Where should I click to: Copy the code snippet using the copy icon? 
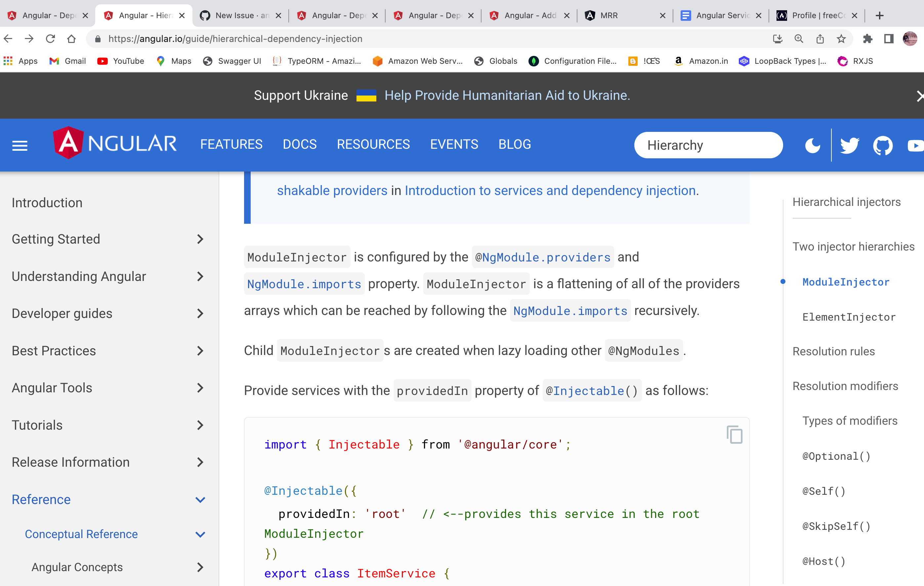pyautogui.click(x=734, y=435)
